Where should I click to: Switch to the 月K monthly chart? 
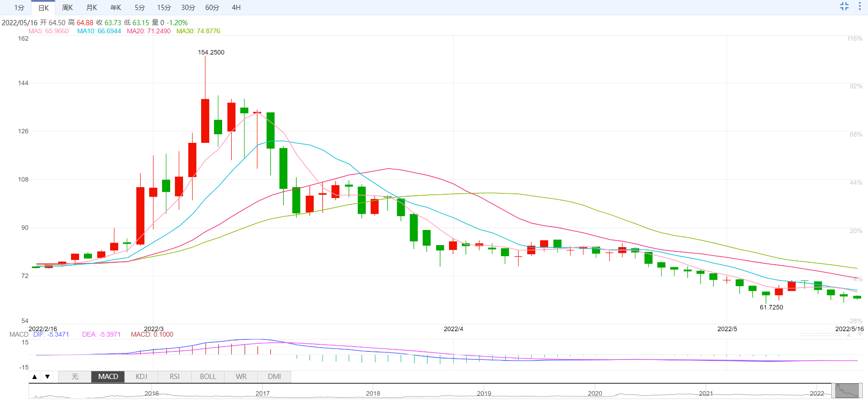92,8
